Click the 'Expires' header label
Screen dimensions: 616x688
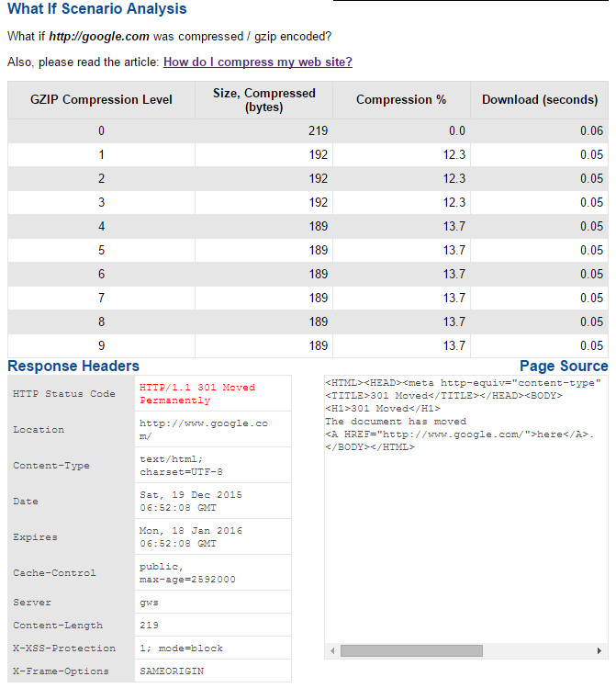tap(35, 537)
